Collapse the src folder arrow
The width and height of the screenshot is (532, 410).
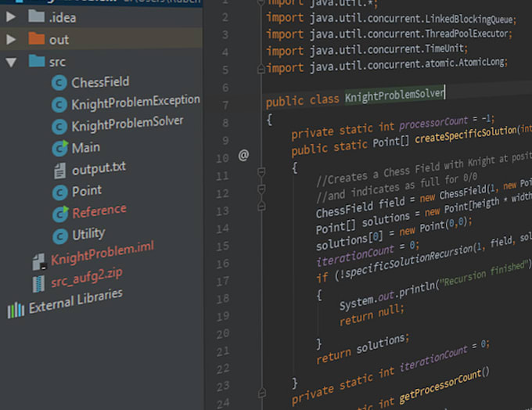(x=11, y=62)
